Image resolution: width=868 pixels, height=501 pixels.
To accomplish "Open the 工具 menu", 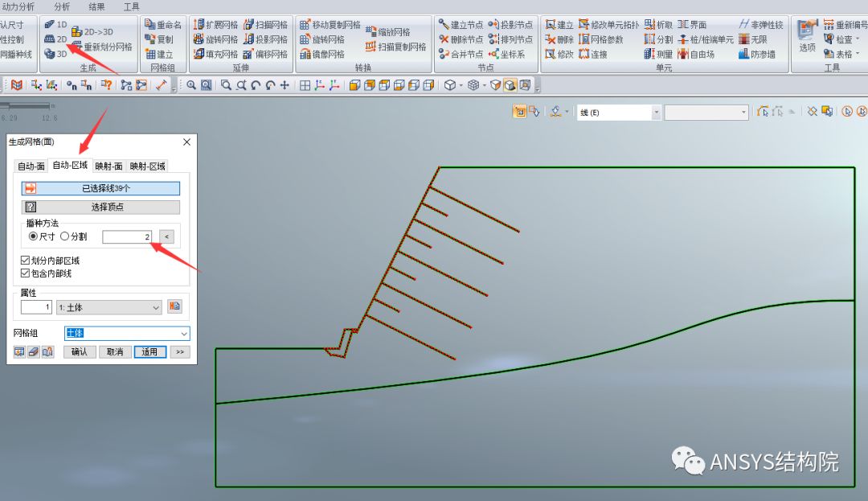I will (131, 6).
